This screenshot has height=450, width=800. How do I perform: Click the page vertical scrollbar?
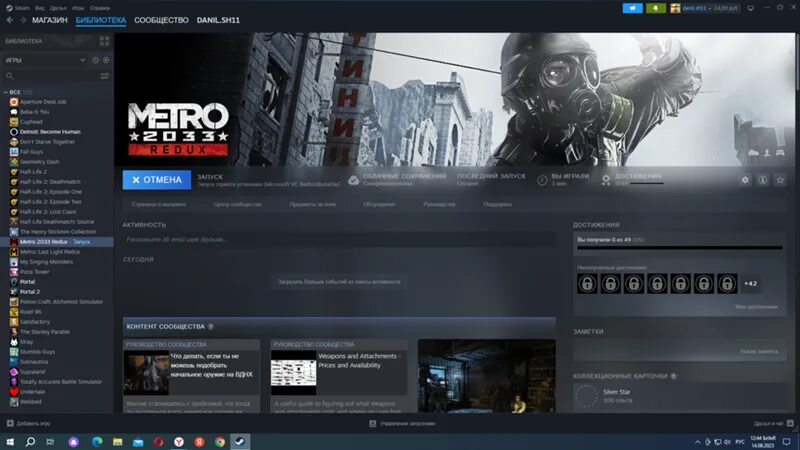(x=797, y=61)
